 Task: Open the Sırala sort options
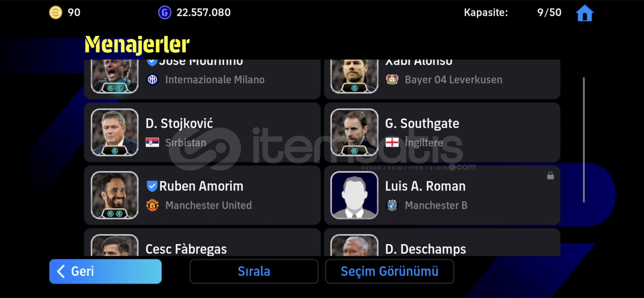[x=254, y=271]
